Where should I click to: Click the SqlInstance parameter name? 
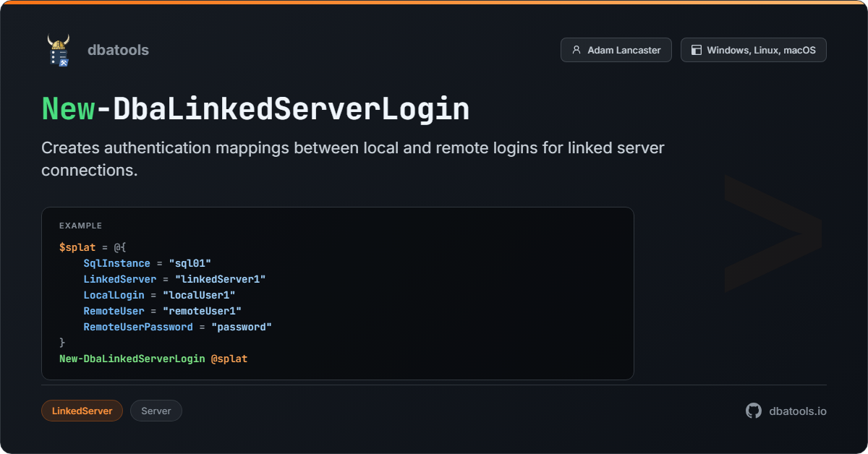click(x=117, y=263)
